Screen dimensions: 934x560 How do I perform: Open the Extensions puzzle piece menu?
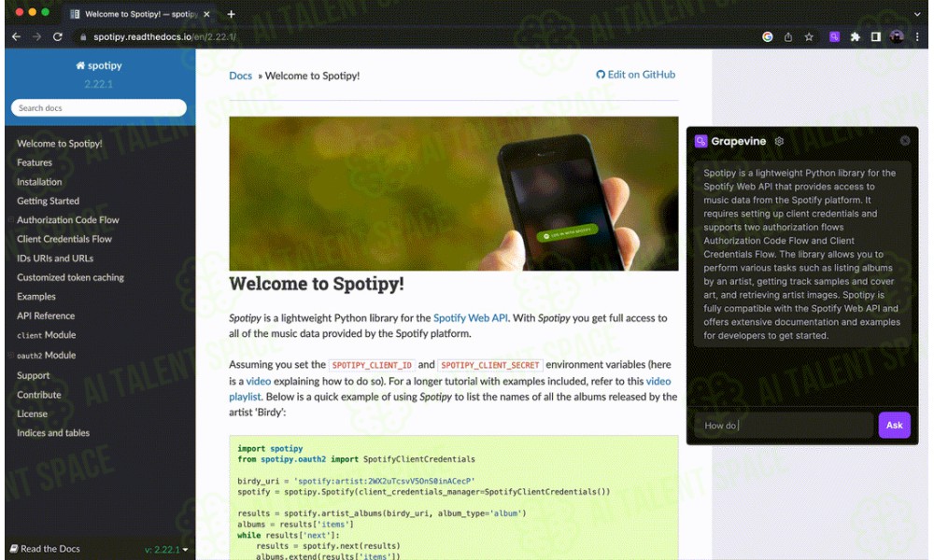856,37
